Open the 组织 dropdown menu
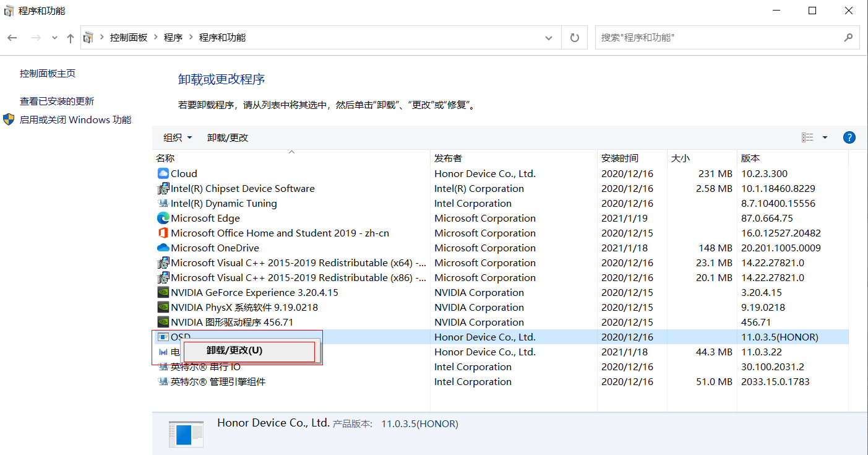The width and height of the screenshot is (868, 455). [178, 137]
